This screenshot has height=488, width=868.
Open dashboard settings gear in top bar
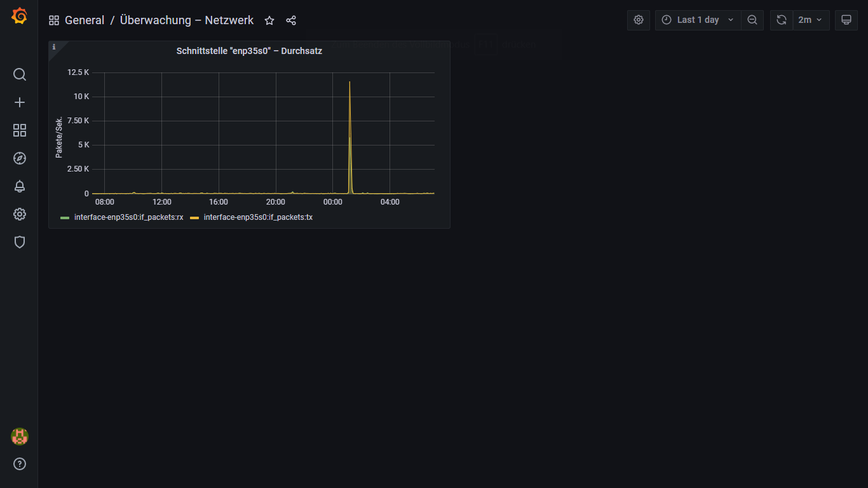pyautogui.click(x=639, y=20)
